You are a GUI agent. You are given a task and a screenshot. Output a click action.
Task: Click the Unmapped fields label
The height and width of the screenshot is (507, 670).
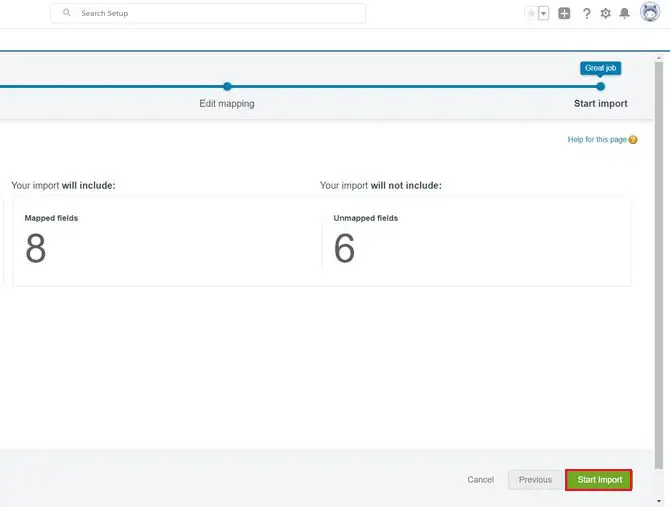point(366,218)
